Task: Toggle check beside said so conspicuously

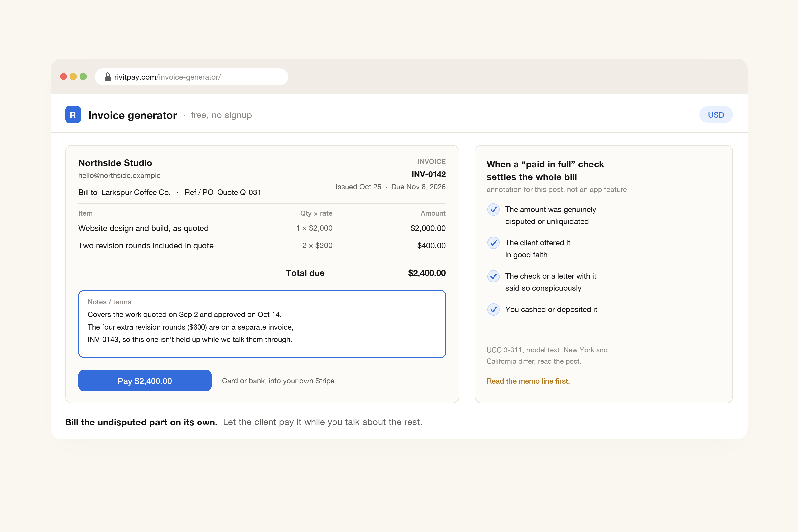Action: (x=493, y=276)
